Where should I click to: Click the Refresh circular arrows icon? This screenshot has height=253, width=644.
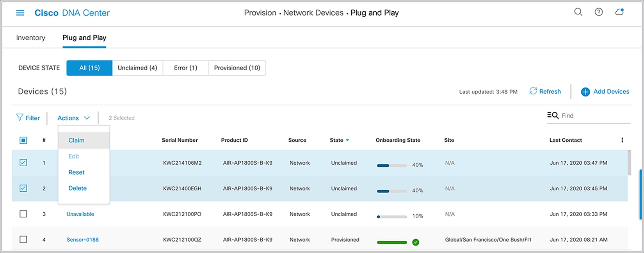click(533, 91)
